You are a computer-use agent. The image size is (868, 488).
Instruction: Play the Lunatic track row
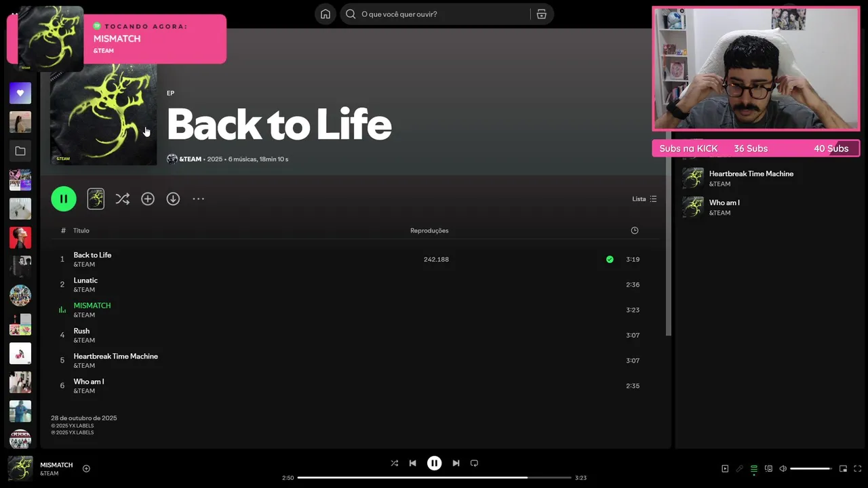point(355,285)
